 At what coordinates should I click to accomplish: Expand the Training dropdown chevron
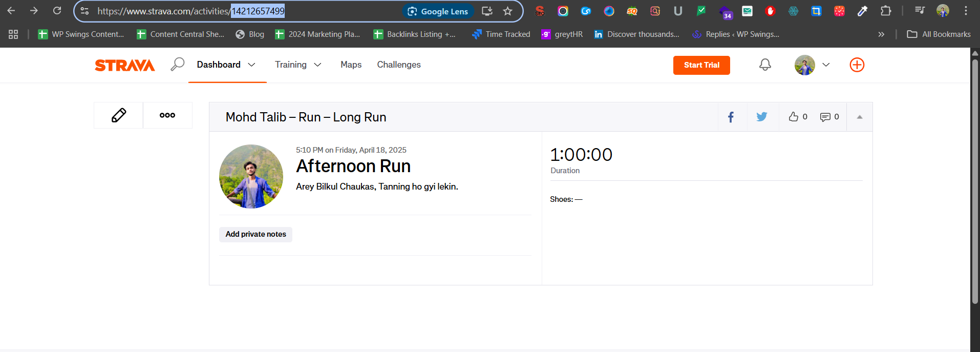click(x=317, y=65)
